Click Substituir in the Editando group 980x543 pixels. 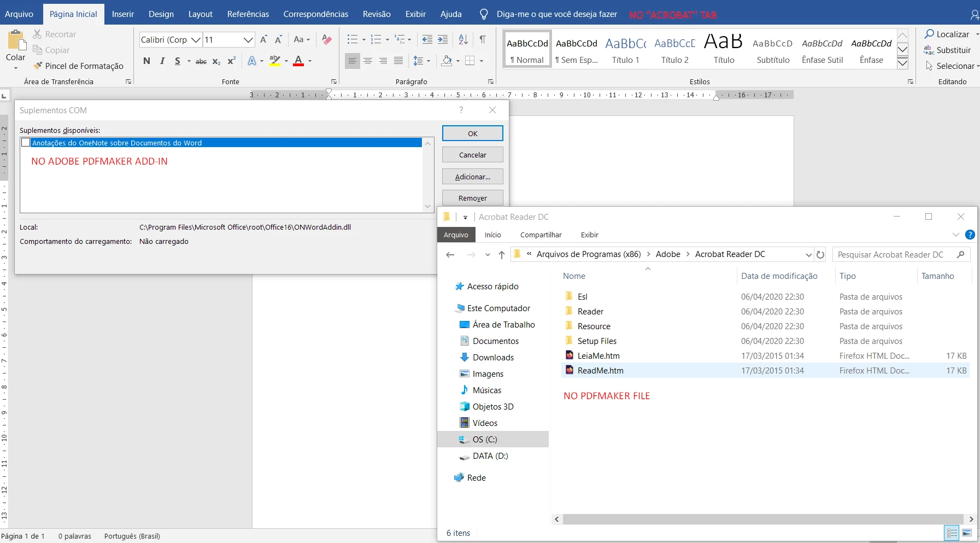(x=947, y=50)
